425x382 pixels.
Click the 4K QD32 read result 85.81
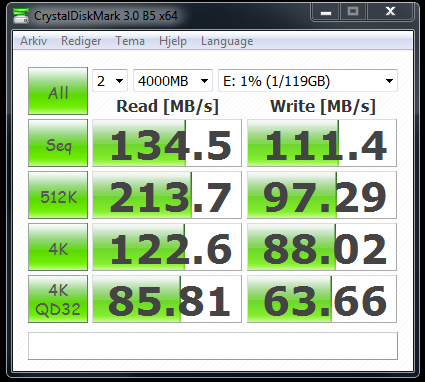click(167, 299)
